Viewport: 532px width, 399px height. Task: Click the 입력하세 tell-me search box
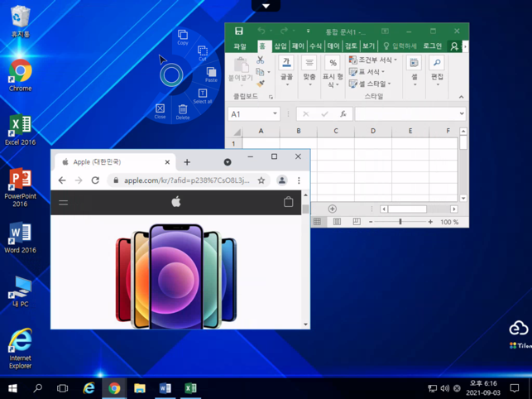click(x=400, y=46)
